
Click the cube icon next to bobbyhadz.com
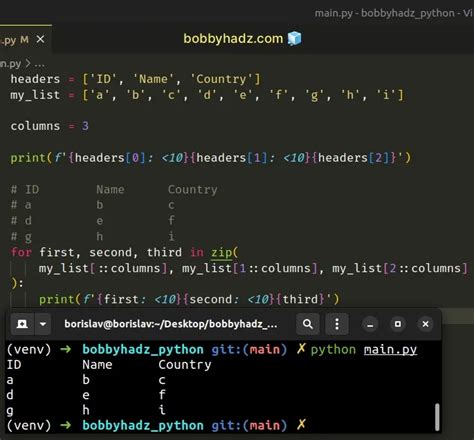point(294,38)
